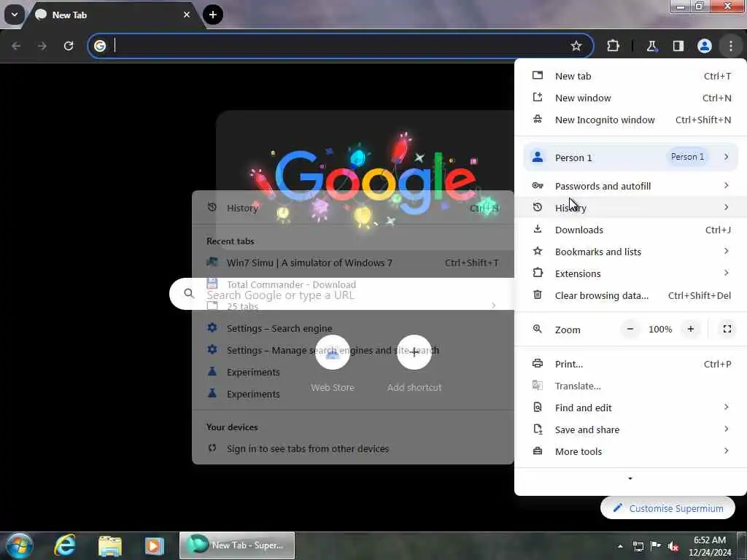Open the Extensions puzzle icon in toolbar
Image resolution: width=747 pixels, height=560 pixels.
point(613,46)
